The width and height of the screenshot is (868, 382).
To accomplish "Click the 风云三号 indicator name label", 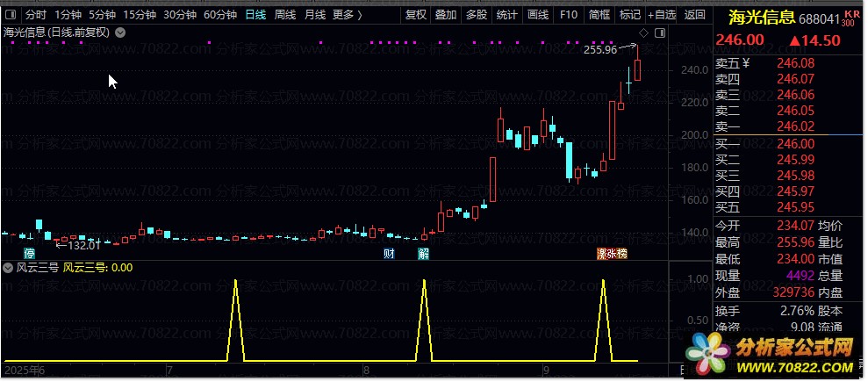I will [37, 268].
